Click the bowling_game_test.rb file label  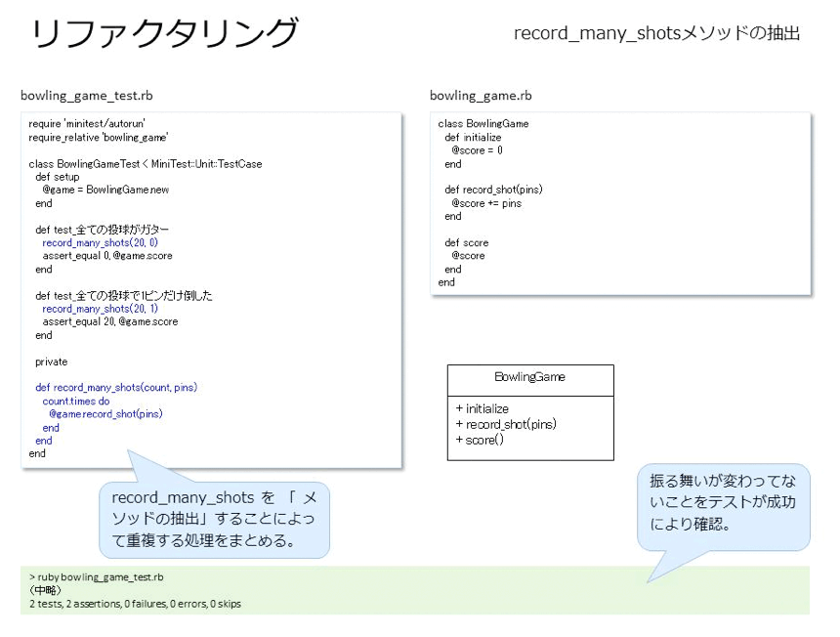click(87, 96)
